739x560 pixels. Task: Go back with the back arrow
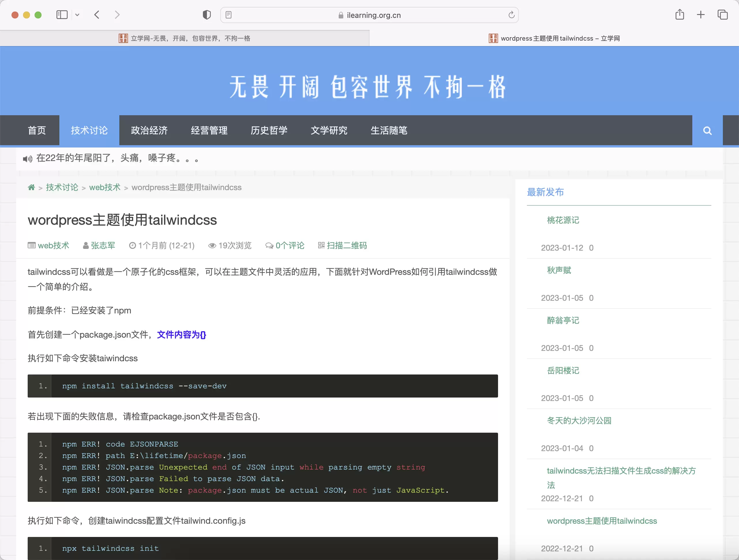click(97, 15)
